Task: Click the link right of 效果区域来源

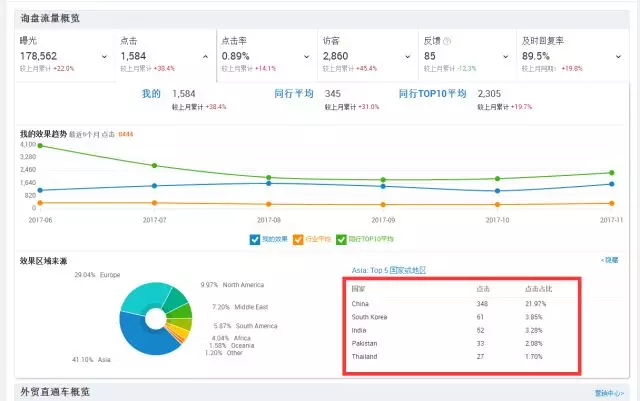Action: point(609,260)
